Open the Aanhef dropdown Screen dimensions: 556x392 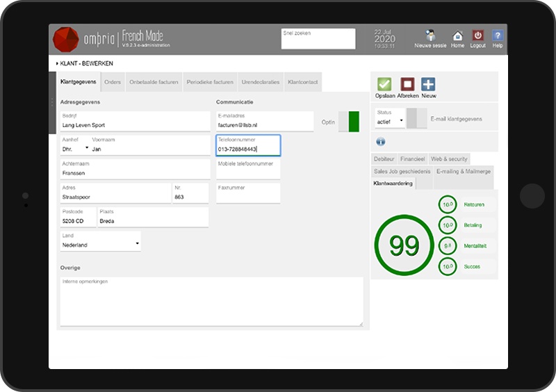tap(75, 145)
